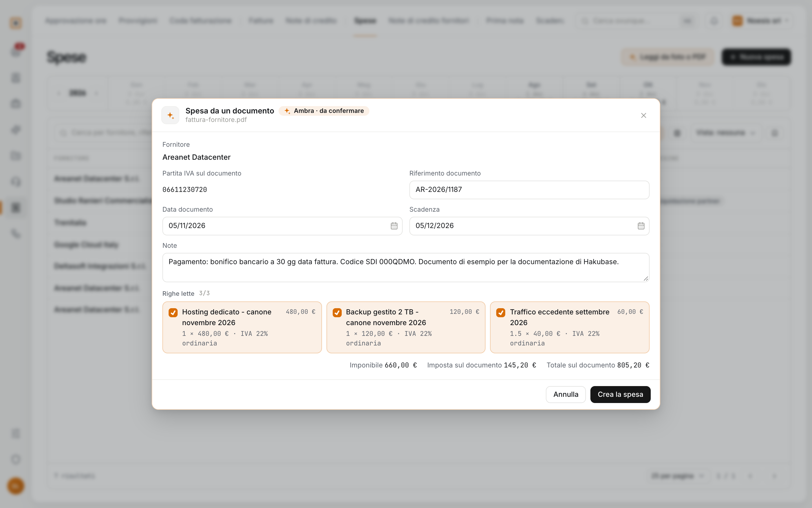Click the Areanet Datacenter supplier name
This screenshot has width=812, height=508.
[x=196, y=157]
